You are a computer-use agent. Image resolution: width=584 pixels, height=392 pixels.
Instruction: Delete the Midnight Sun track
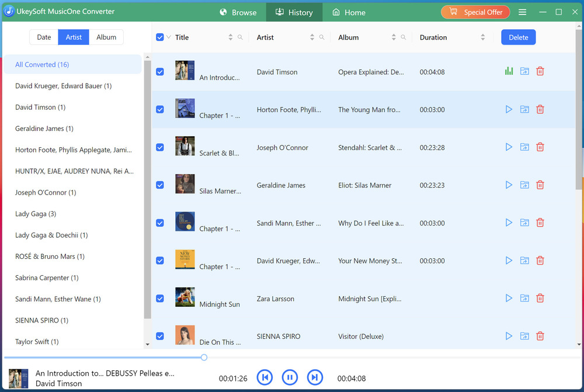click(540, 298)
